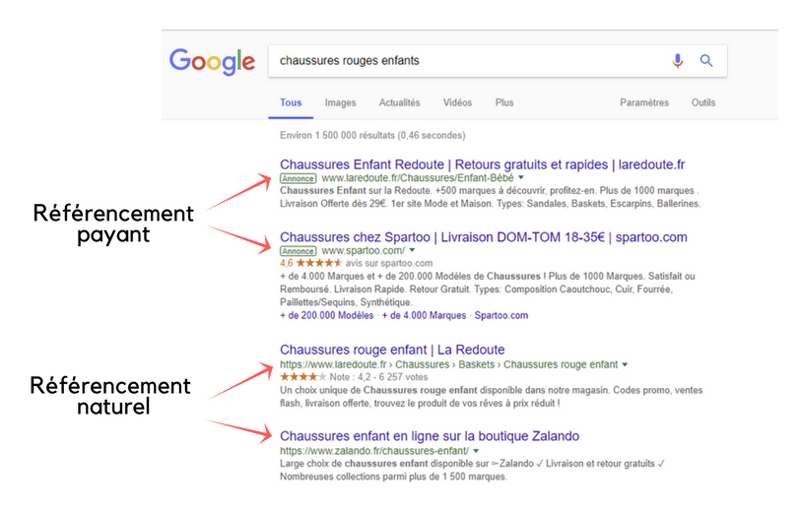Start voice search with microphone icon
Viewport: 800px width, 515px height.
tap(677, 61)
